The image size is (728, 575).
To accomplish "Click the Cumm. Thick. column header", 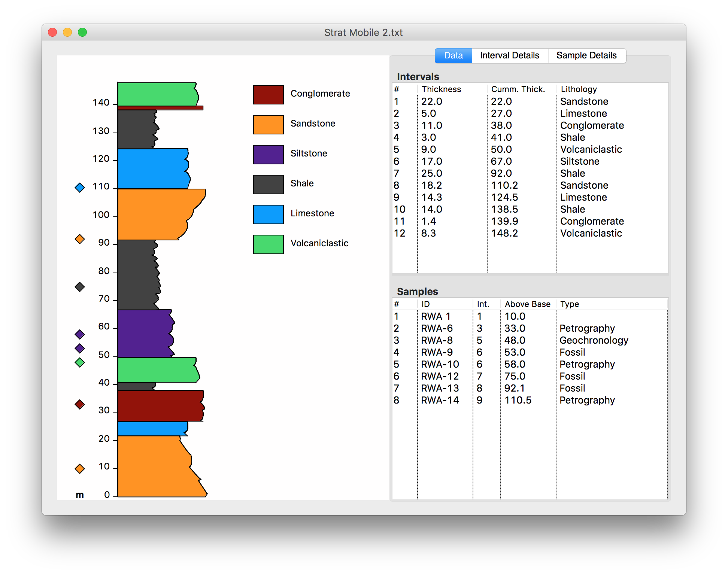I will [x=518, y=89].
